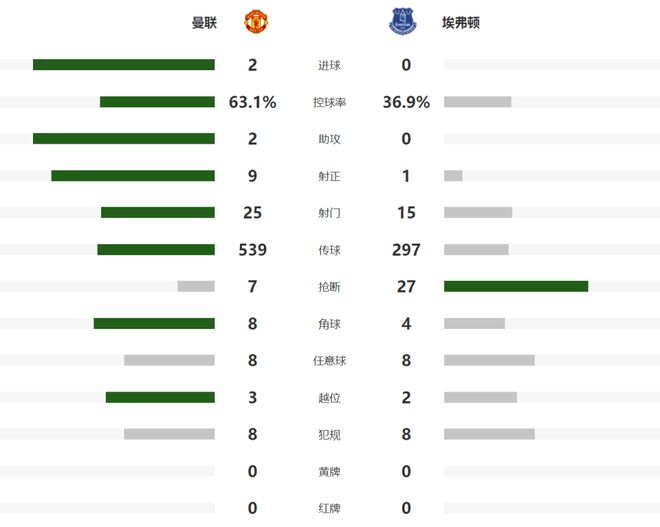Open the 曼联 team name link

[205, 22]
